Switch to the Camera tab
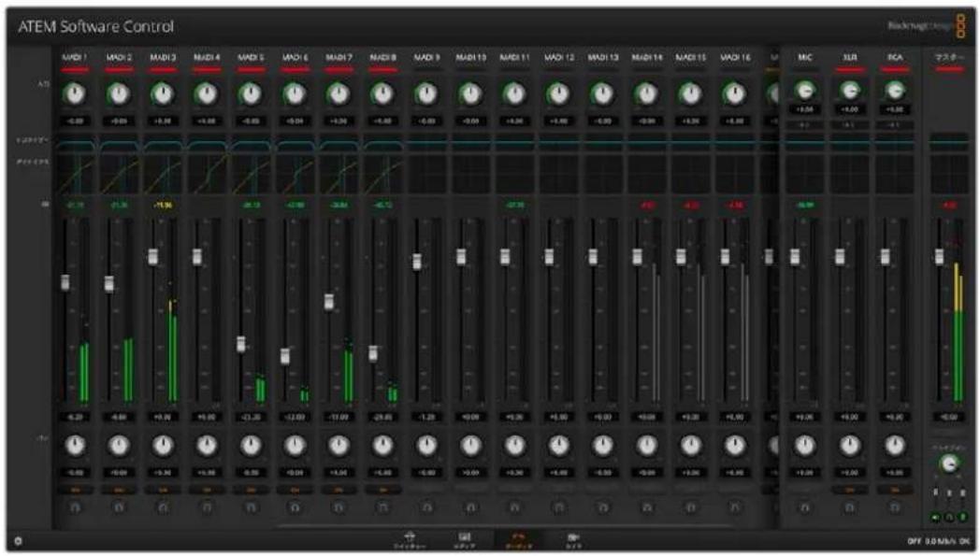Screen dimensions: 980x556 [573, 540]
